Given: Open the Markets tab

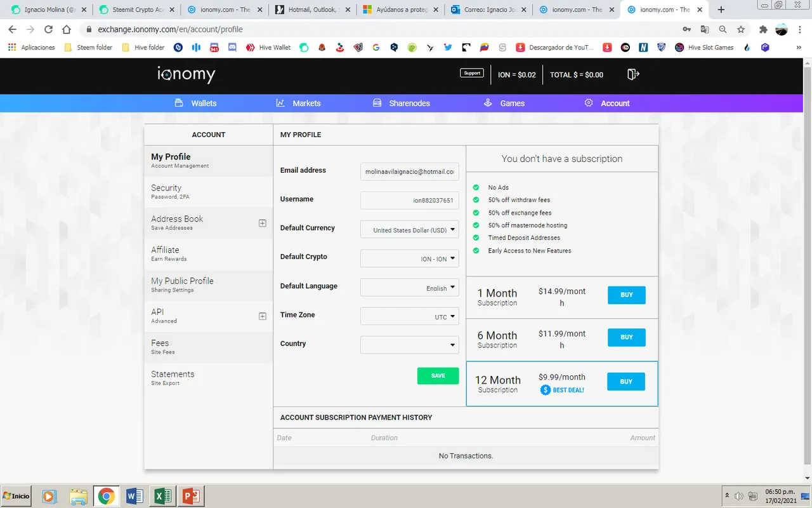Looking at the screenshot, I should click(x=298, y=103).
